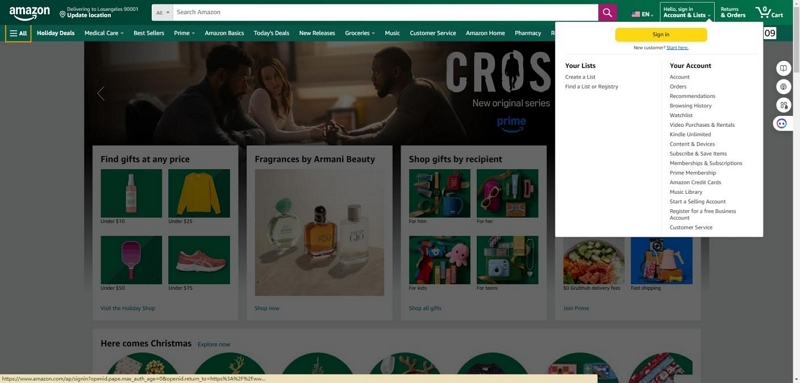This screenshot has height=383, width=800.
Task: Open the Under $25 yellow sweater thumbnail
Action: (199, 193)
